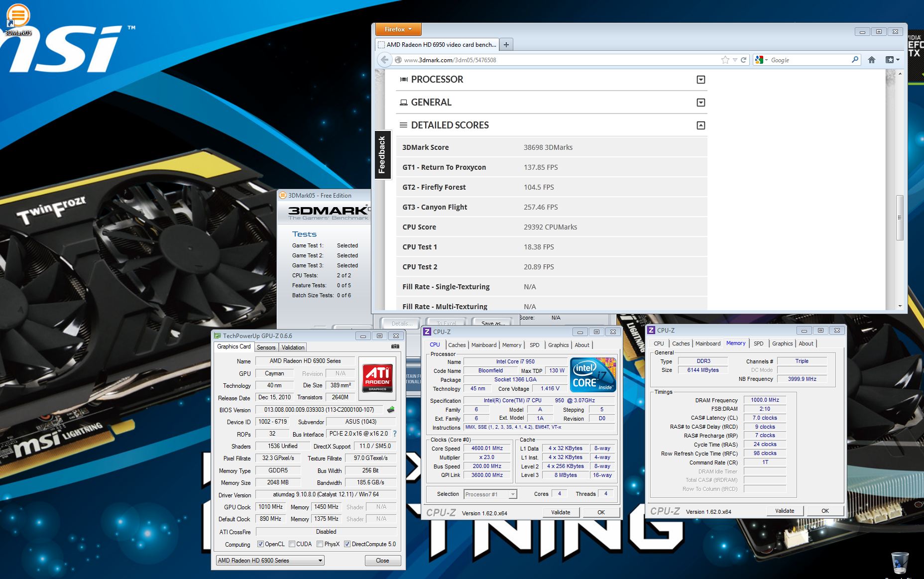Click the GPU Clock 1010 MHz field
The image size is (924, 579).
coord(270,507)
